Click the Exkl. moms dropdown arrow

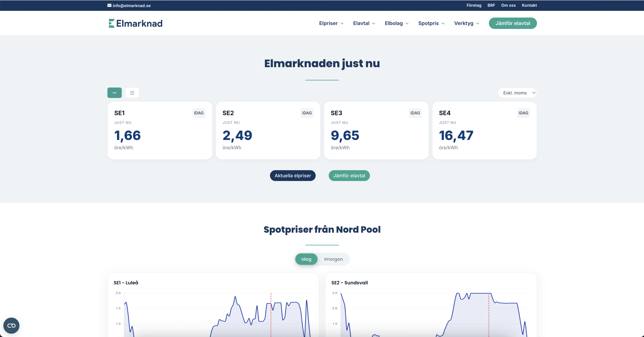534,93
